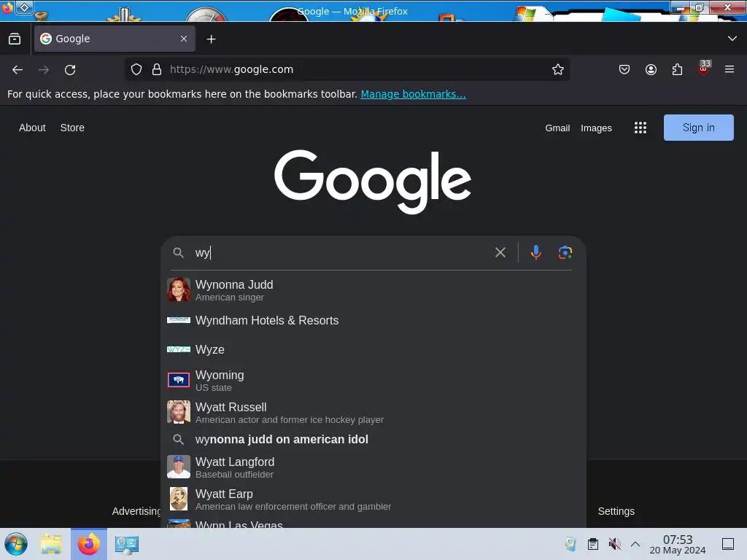Image resolution: width=747 pixels, height=560 pixels.
Task: Select the Wyze suggestion
Action: click(x=373, y=349)
